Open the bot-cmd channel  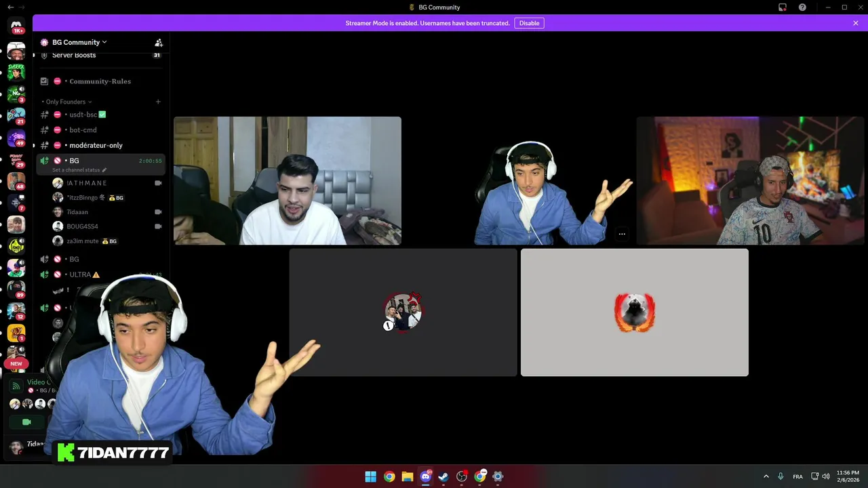[x=100, y=130]
